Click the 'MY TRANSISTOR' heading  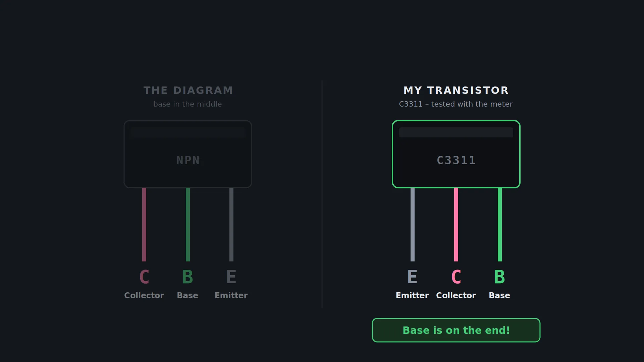(456, 90)
